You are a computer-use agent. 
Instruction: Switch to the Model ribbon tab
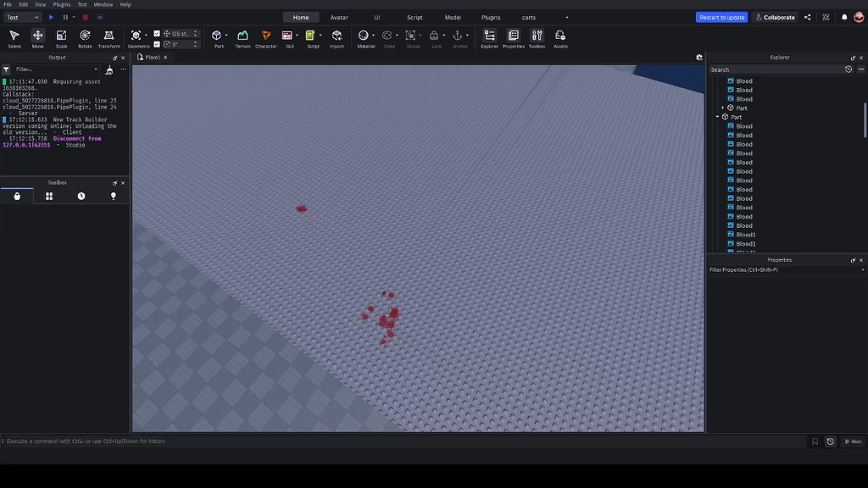pyautogui.click(x=453, y=18)
